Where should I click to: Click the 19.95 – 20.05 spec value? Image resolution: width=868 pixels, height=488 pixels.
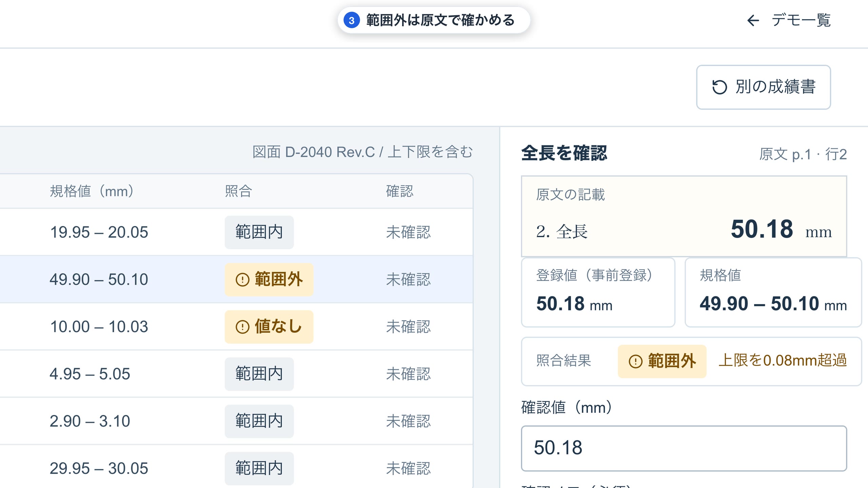[x=99, y=232]
